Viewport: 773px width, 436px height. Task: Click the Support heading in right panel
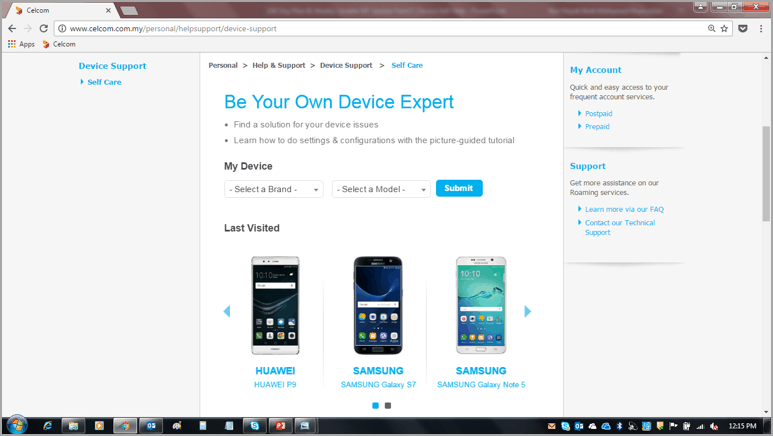point(588,166)
